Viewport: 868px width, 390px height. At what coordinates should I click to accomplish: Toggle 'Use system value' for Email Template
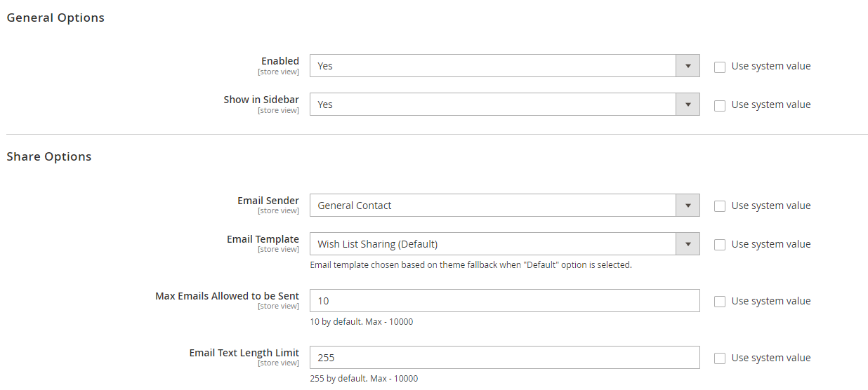(x=720, y=245)
